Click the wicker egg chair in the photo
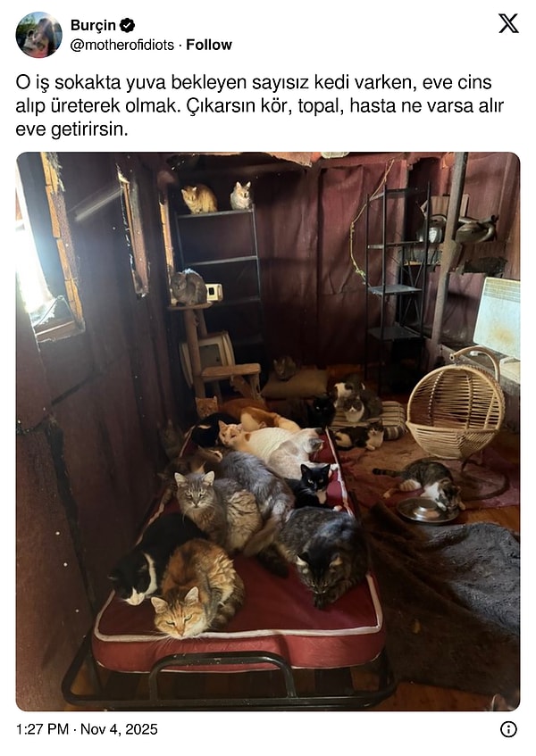Screen dimensions: 536x756 [x=456, y=406]
